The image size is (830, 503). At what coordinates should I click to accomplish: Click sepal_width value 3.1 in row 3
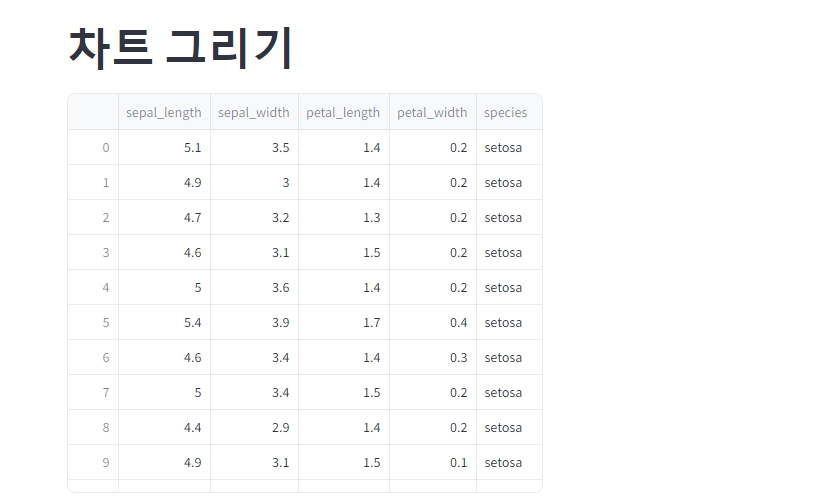click(254, 252)
